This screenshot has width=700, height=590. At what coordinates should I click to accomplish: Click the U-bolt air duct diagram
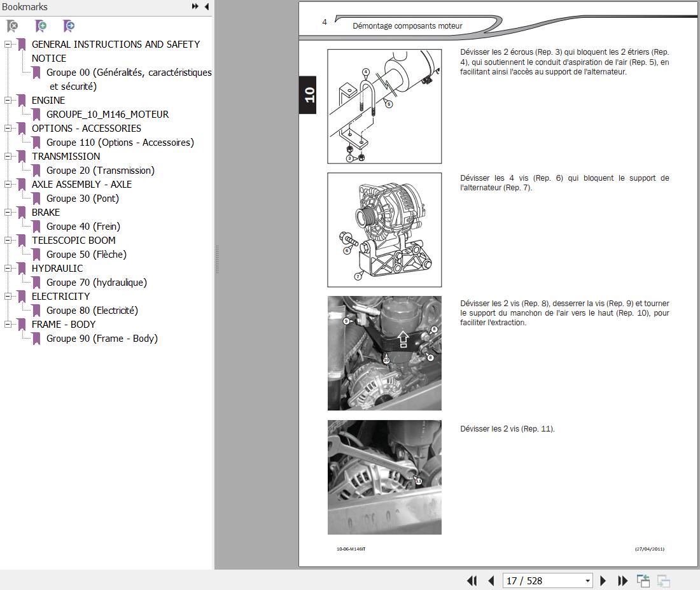pyautogui.click(x=384, y=106)
